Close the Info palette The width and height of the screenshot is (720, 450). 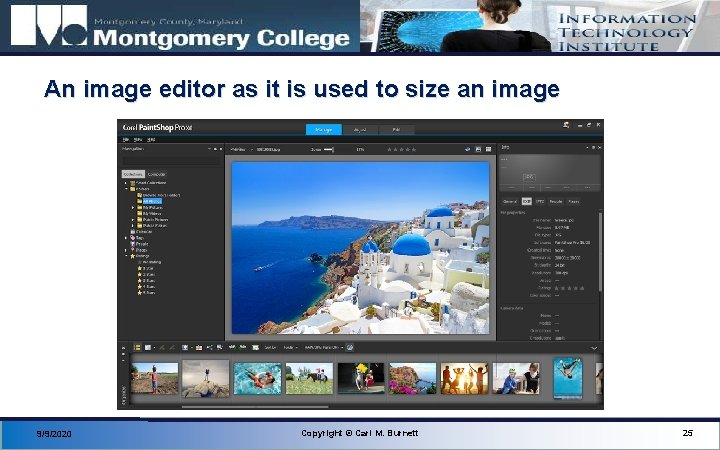pyautogui.click(x=599, y=147)
